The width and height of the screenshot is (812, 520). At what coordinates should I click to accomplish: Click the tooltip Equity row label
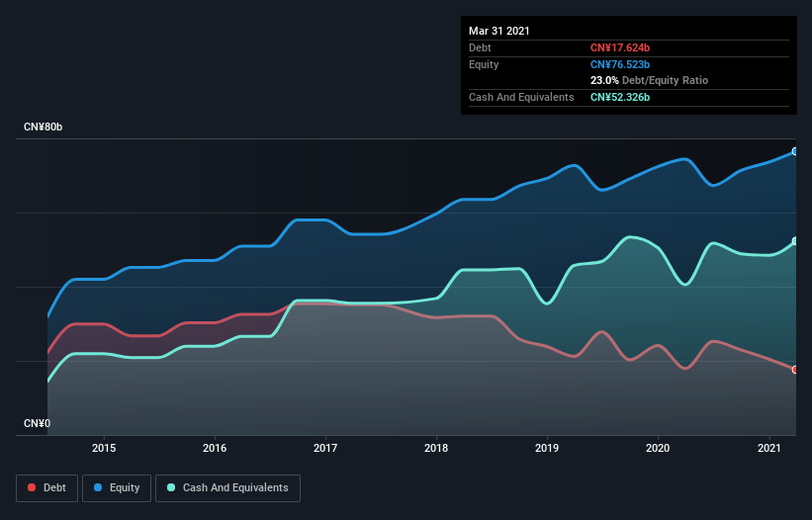(484, 64)
